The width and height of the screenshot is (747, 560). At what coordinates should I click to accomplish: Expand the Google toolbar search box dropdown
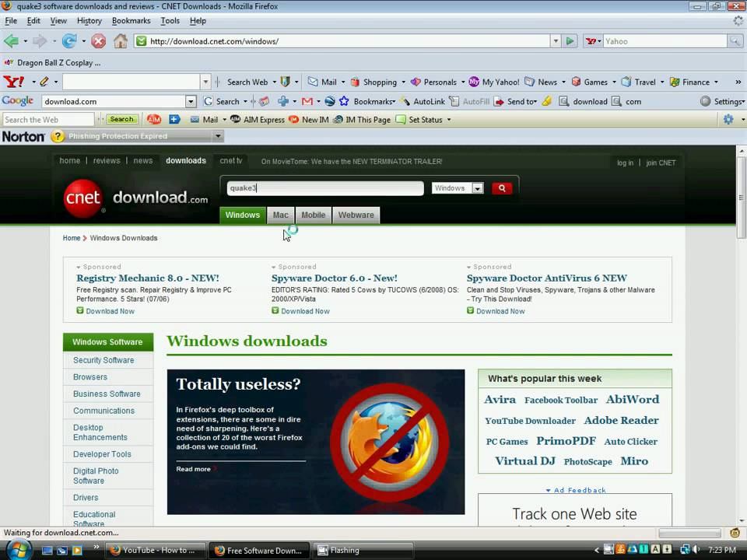pyautogui.click(x=191, y=101)
